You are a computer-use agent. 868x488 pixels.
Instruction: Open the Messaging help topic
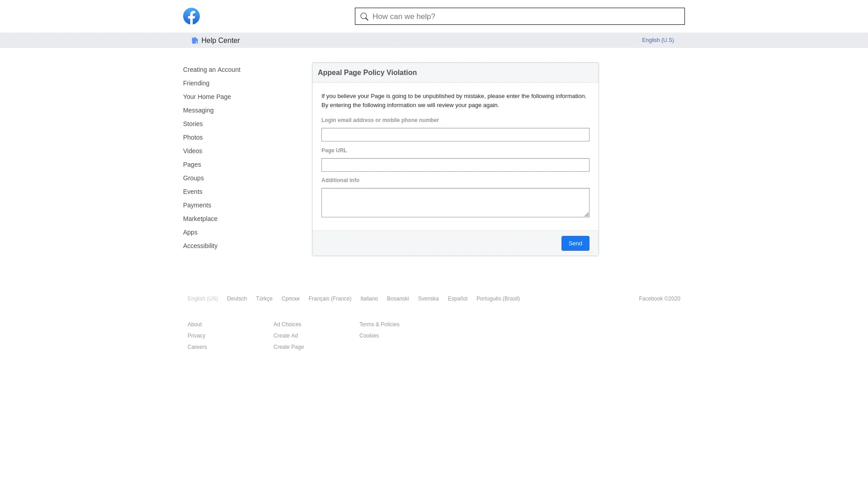tap(198, 110)
